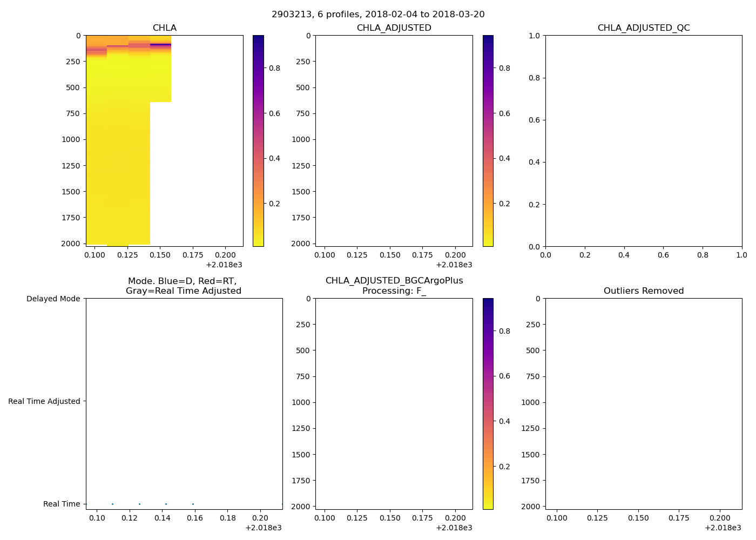
Task: Click the figure title with float ID 2903213
Action: click(378, 15)
